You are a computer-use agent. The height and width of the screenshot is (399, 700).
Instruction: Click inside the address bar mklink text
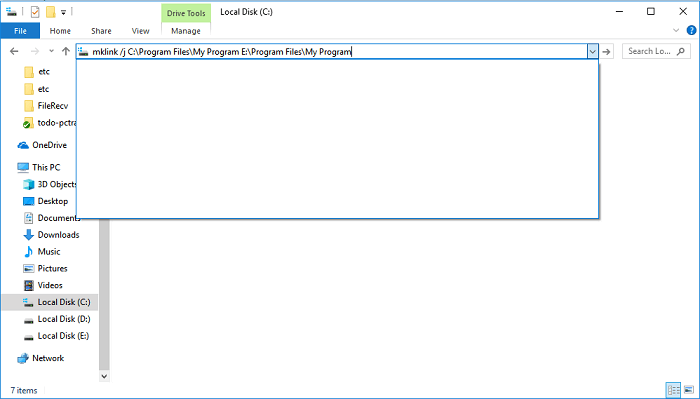222,52
